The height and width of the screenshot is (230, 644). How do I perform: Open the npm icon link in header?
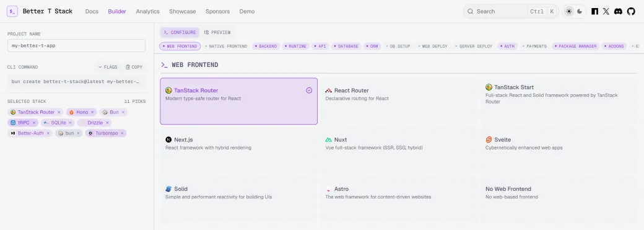pyautogui.click(x=594, y=12)
